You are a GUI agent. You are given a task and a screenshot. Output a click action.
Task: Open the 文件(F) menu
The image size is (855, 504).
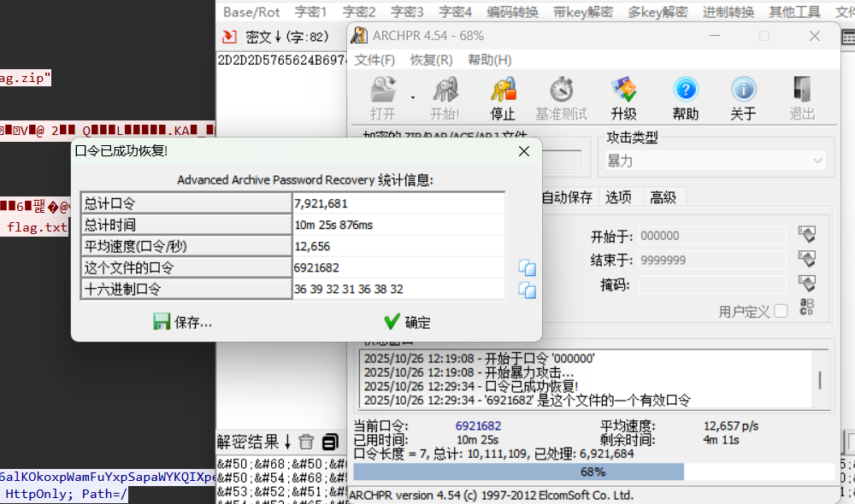(374, 60)
